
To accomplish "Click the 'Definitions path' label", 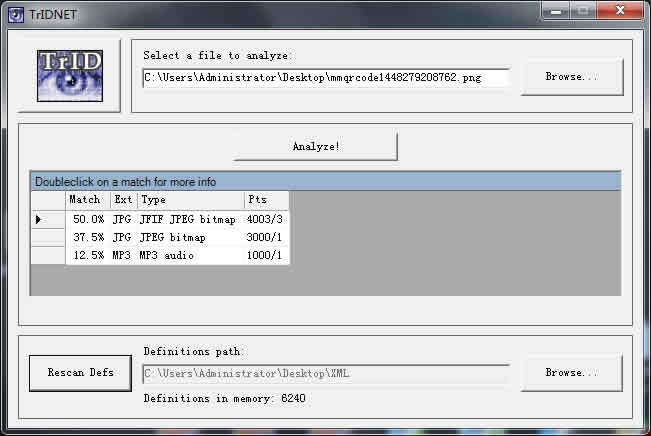I will pos(193,351).
